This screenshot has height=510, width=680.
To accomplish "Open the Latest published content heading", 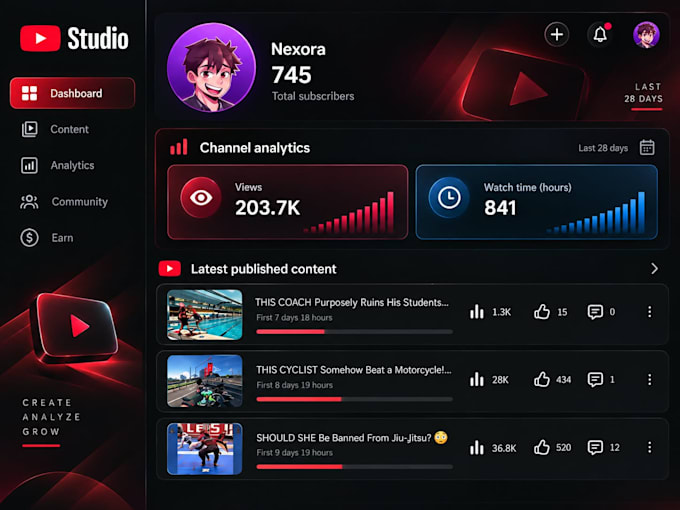I will 264,269.
